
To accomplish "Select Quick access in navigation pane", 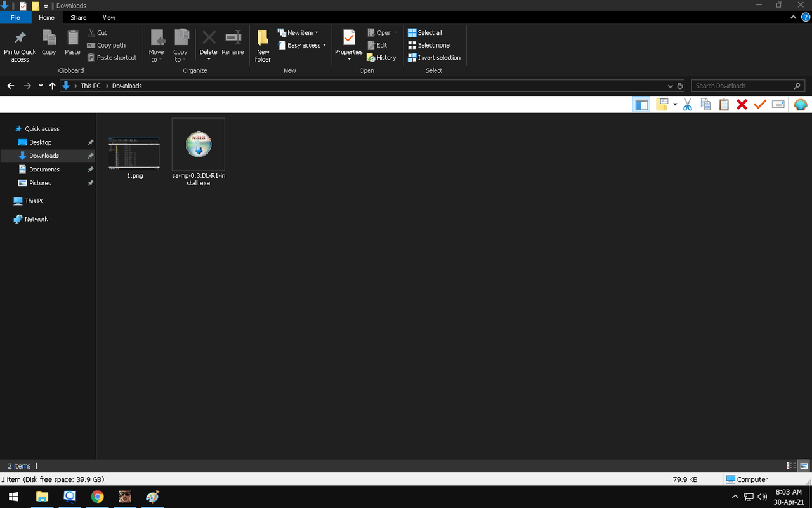I will pyautogui.click(x=42, y=129).
